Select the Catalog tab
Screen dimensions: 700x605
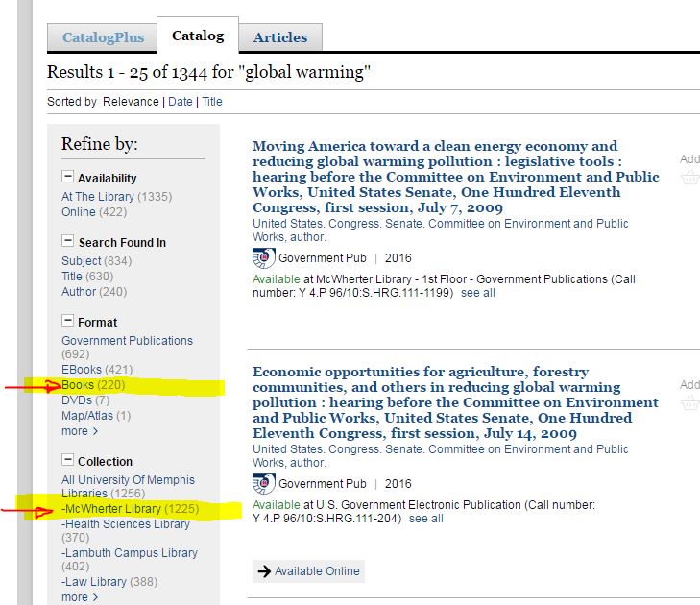pos(198,36)
